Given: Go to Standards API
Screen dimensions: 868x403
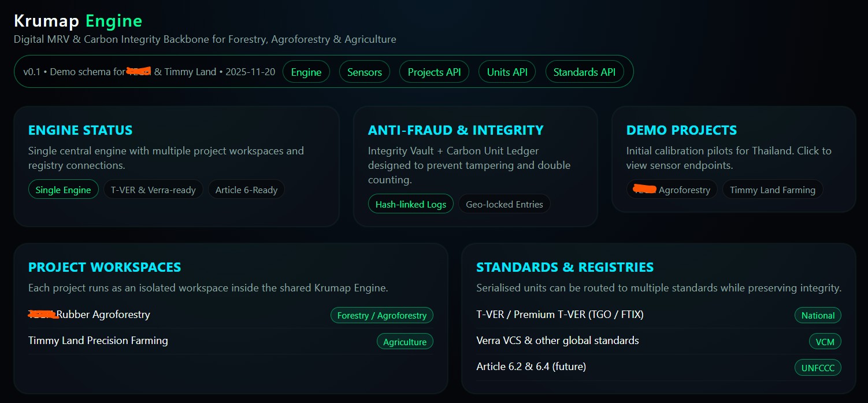Looking at the screenshot, I should pyautogui.click(x=584, y=72).
